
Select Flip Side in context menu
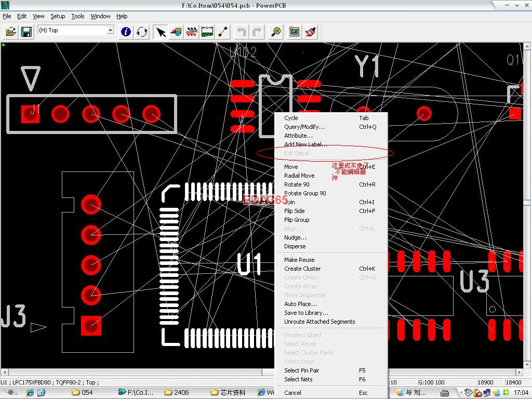[x=294, y=211]
